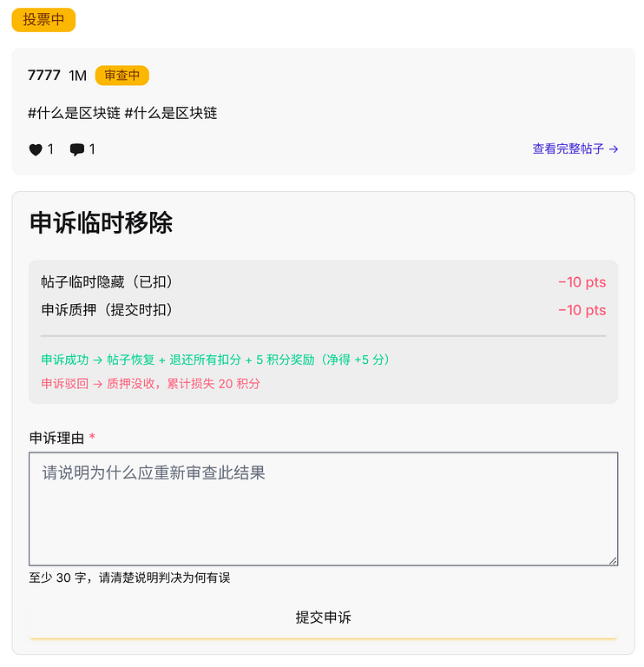Click the heart like icon
Viewport: 644px width, 667px height.
pyautogui.click(x=36, y=149)
